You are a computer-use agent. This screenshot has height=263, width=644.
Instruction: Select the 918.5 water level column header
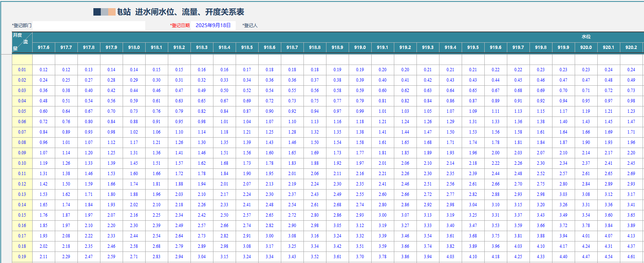tap(247, 47)
